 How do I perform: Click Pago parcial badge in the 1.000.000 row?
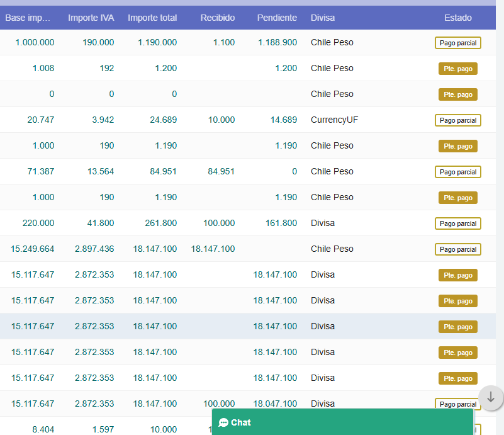[x=457, y=43]
